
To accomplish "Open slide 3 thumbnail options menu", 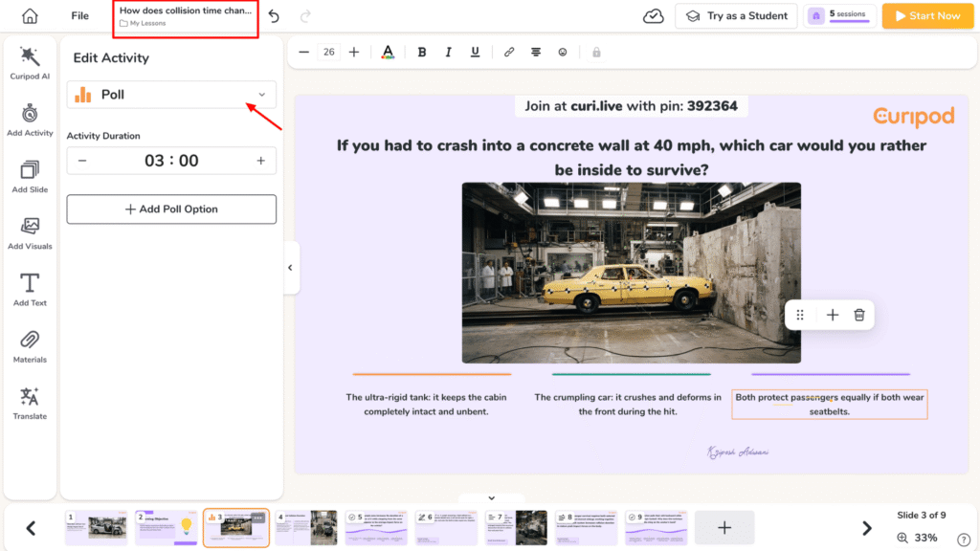I will (258, 518).
